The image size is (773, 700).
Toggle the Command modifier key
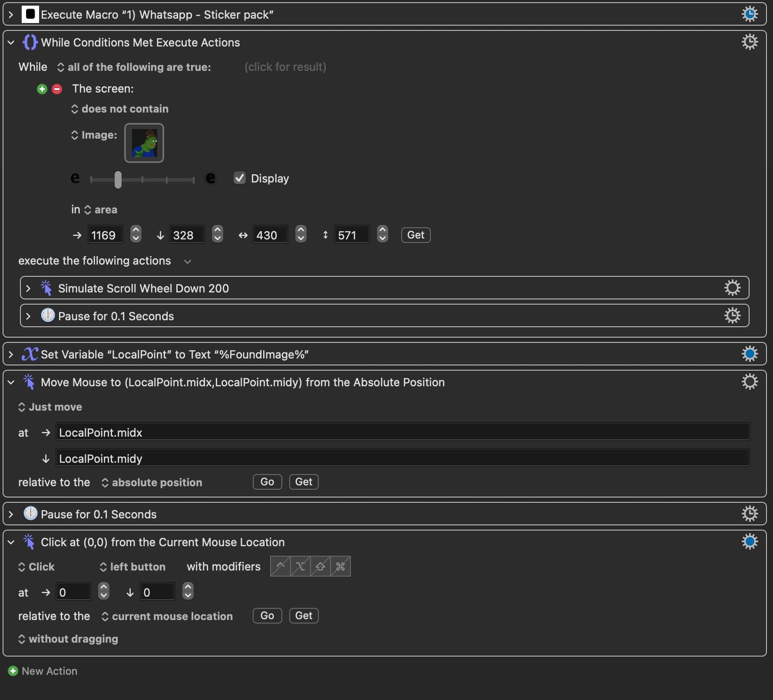(340, 567)
